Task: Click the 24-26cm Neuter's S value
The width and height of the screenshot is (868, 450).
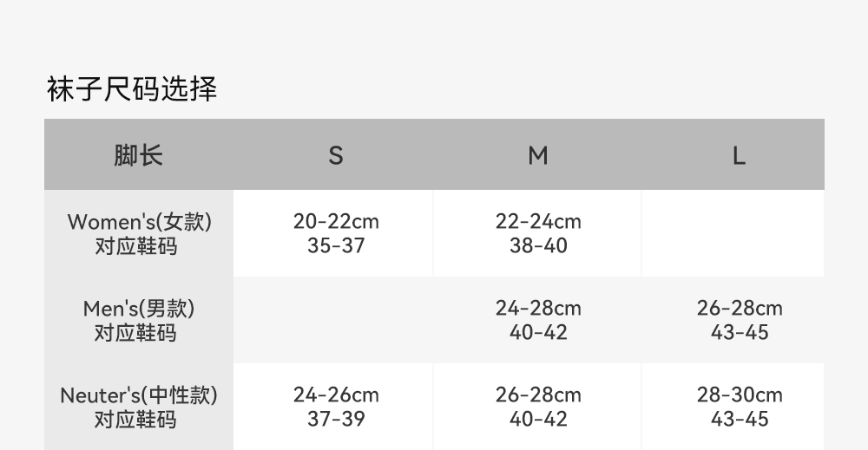Action: pos(336,395)
